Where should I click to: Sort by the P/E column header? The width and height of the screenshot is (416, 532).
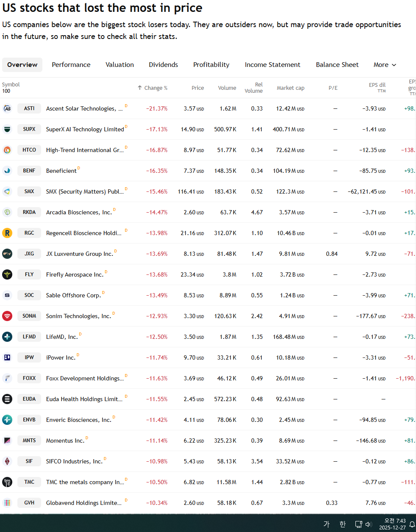click(x=333, y=88)
